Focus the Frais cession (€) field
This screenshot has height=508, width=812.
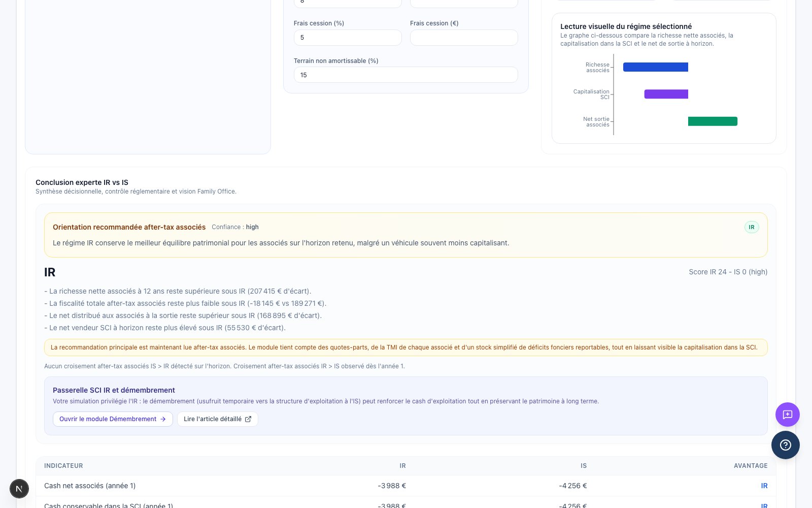[464, 38]
